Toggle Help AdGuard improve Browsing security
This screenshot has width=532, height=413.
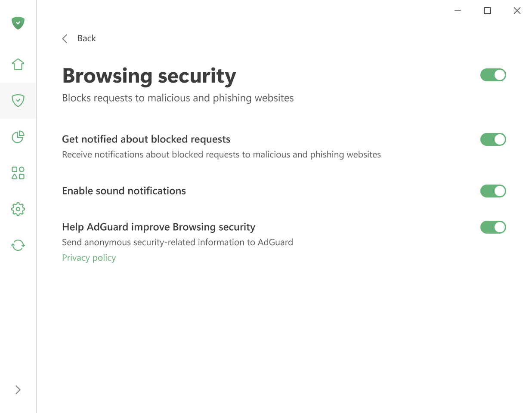pos(493,227)
